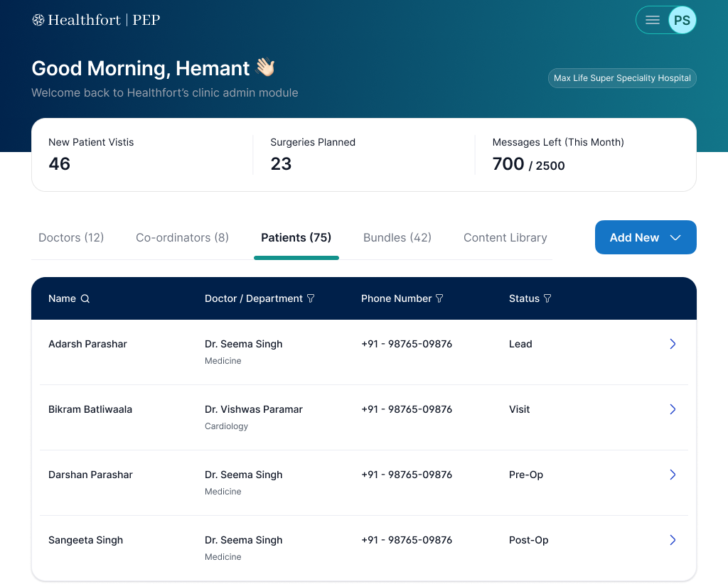Open Sangeeta Singh's row chevron

pos(673,540)
